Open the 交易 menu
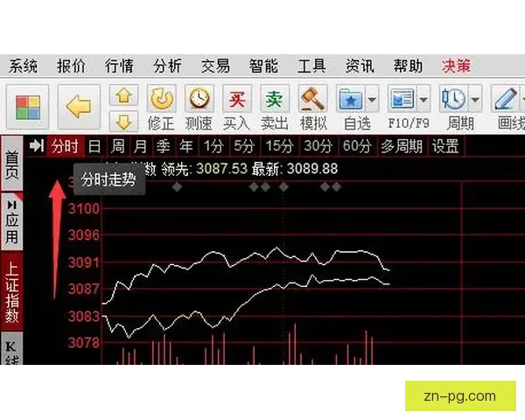This screenshot has width=525, height=420. [215, 66]
